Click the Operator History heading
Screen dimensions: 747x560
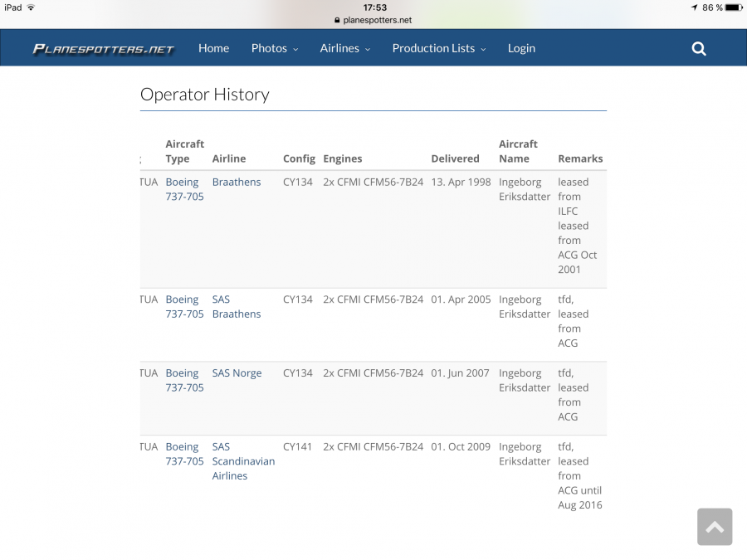(205, 95)
